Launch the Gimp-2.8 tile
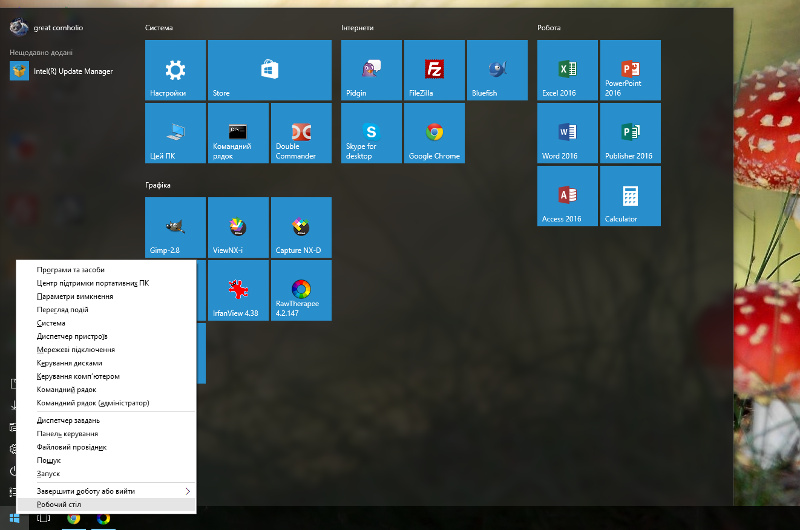The image size is (800, 530). (176, 228)
